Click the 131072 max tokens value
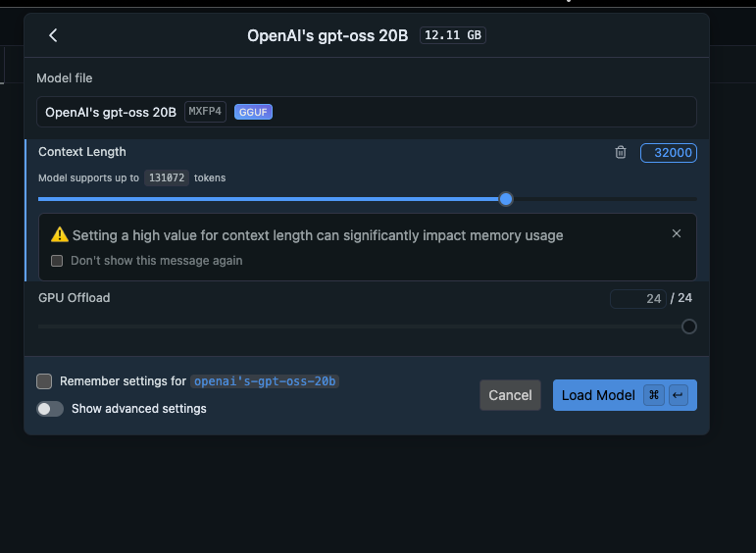 click(167, 177)
